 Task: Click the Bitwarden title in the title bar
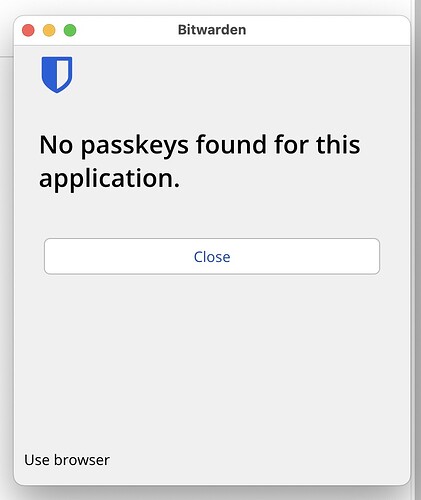point(212,30)
